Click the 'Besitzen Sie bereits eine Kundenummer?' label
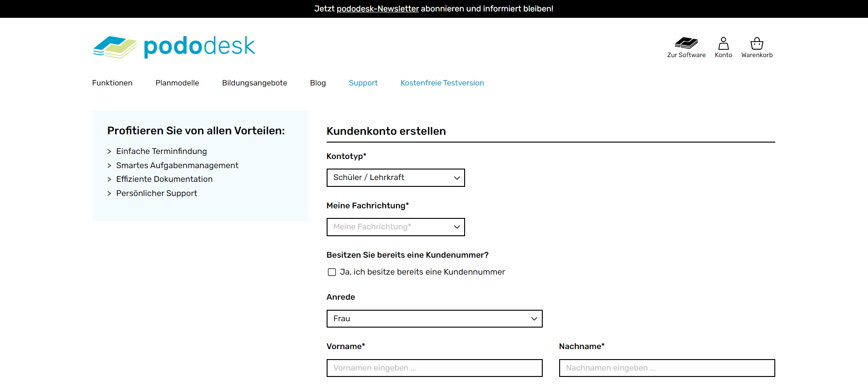This screenshot has height=392, width=868. pos(408,255)
